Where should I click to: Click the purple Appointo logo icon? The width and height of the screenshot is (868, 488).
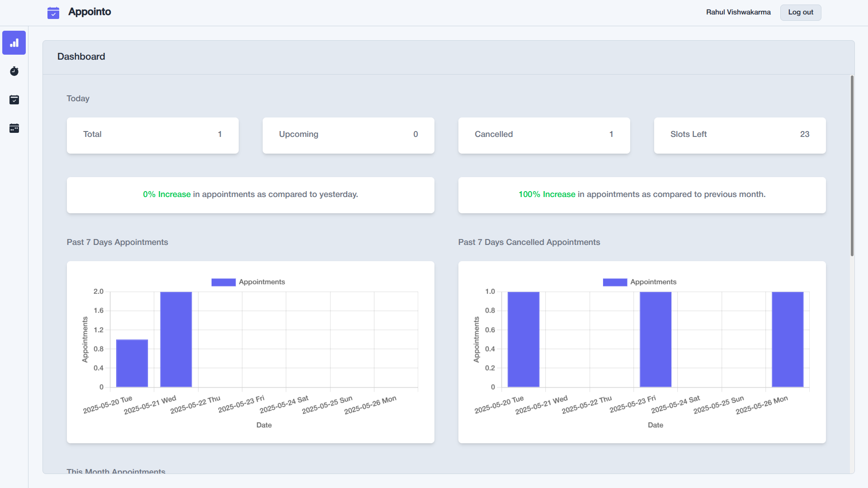coord(53,13)
